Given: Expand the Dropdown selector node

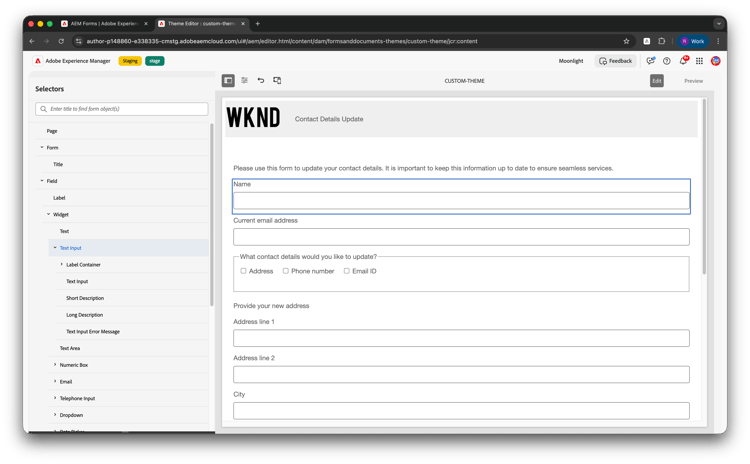Looking at the screenshot, I should tap(55, 415).
